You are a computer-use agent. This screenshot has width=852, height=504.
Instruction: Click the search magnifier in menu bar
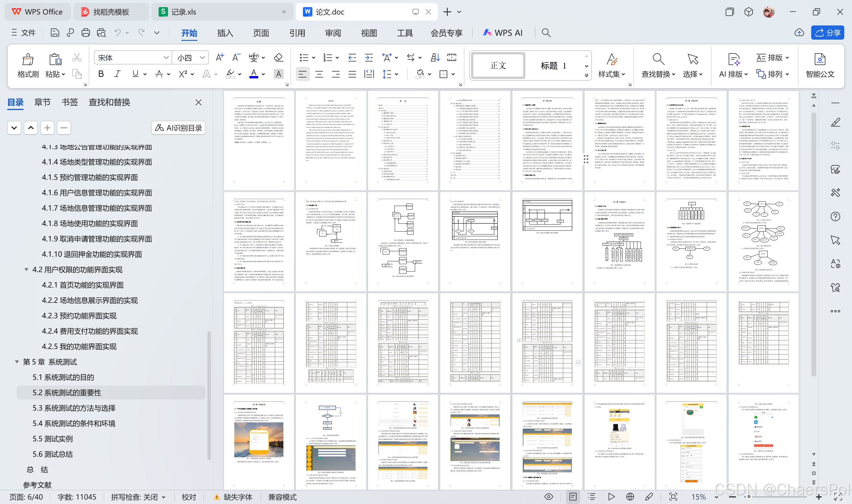(546, 33)
